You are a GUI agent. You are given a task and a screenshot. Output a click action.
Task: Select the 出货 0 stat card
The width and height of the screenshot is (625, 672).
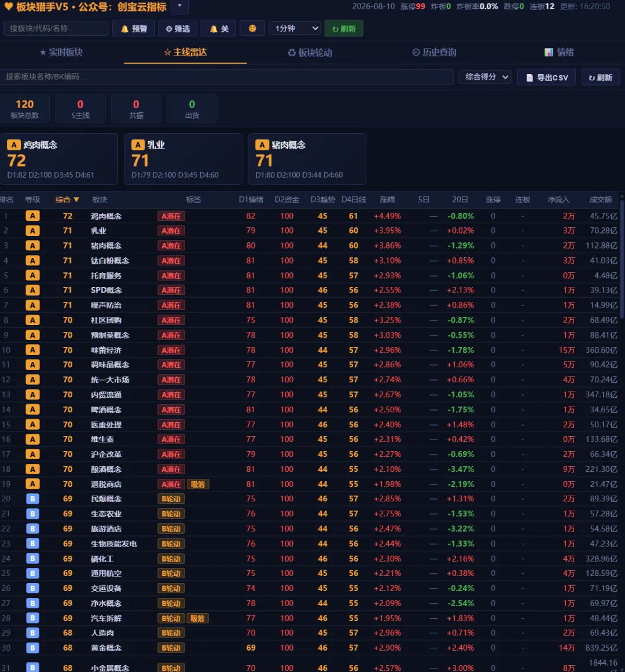pos(192,109)
